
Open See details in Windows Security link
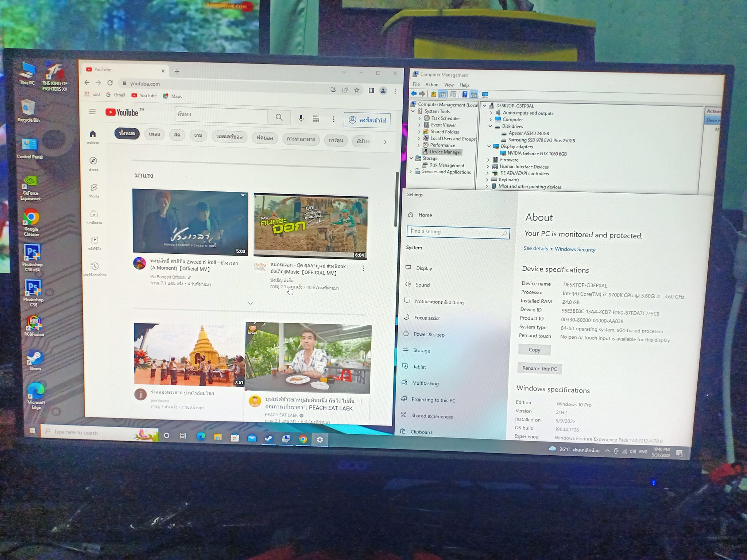(560, 249)
